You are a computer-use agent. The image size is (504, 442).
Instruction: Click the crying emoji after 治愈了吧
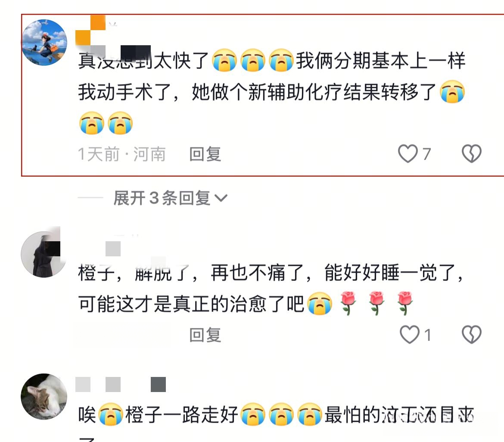click(320, 303)
